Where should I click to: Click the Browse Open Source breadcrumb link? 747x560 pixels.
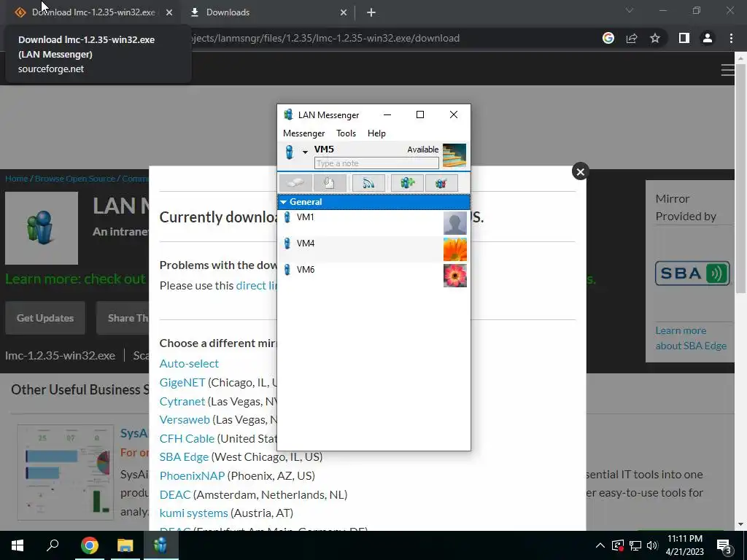point(75,179)
